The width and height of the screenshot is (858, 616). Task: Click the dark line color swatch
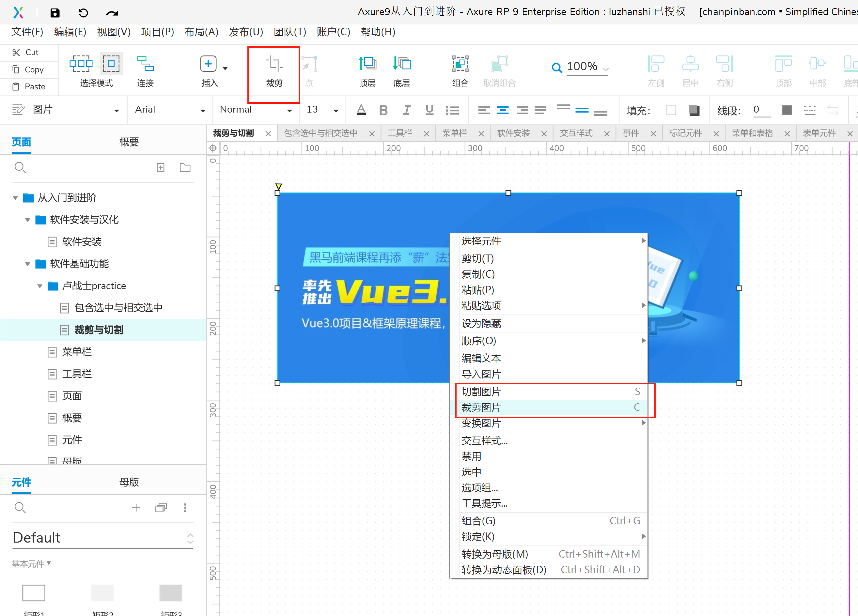coord(787,110)
